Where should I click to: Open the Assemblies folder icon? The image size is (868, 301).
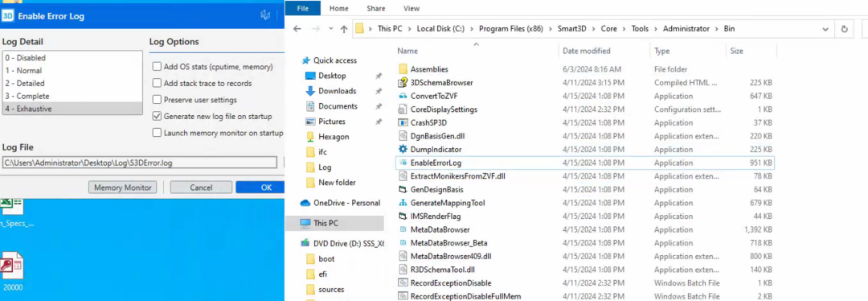click(403, 69)
